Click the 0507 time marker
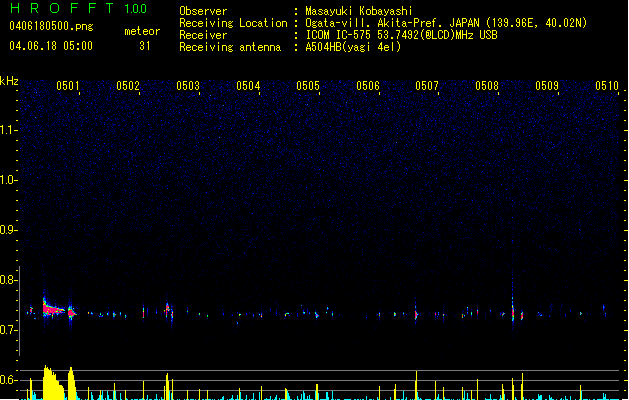The image size is (629, 400). pyautogui.click(x=427, y=86)
